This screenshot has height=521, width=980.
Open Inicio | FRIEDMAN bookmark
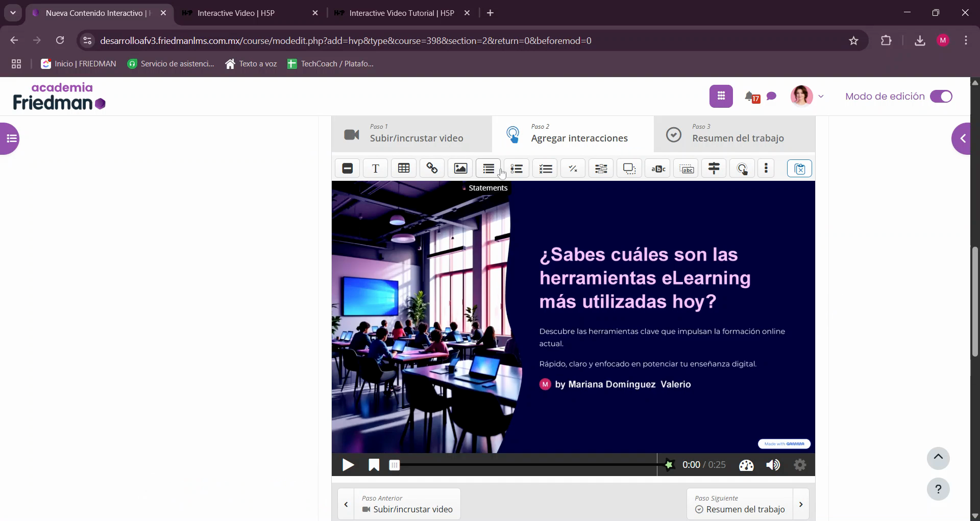(x=79, y=64)
